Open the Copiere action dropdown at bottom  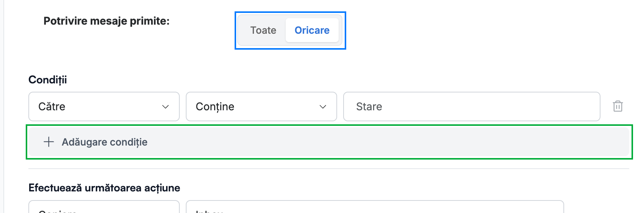coord(104,207)
